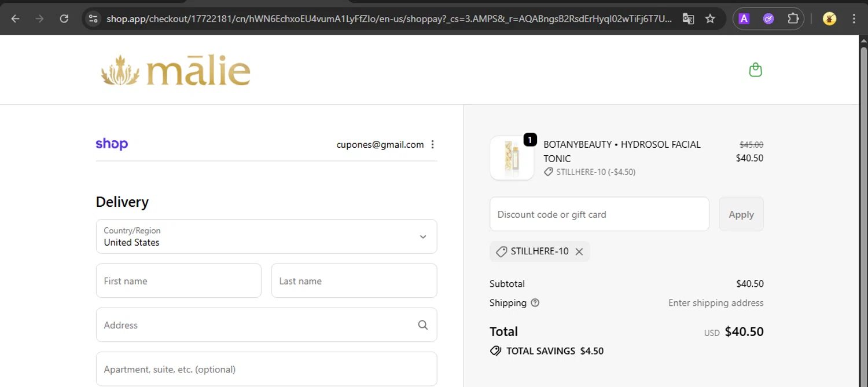Focus the Apartment, suite field
This screenshot has height=387, width=868.
[266, 369]
